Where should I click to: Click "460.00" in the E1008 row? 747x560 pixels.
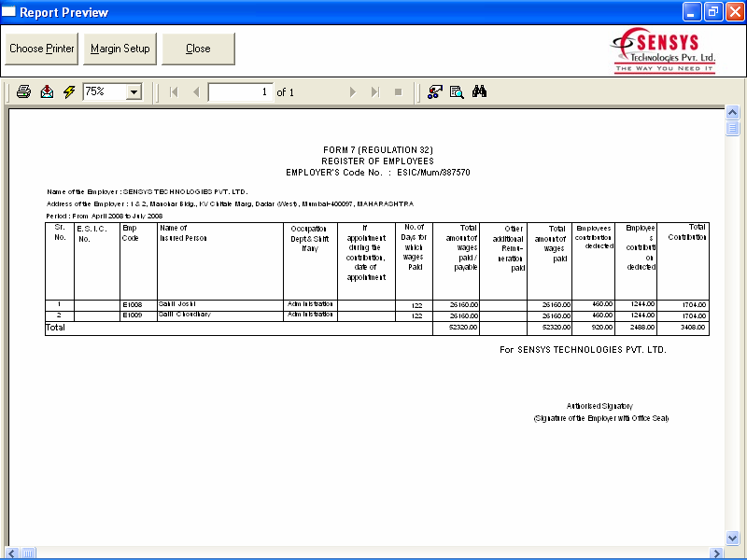pyautogui.click(x=602, y=304)
